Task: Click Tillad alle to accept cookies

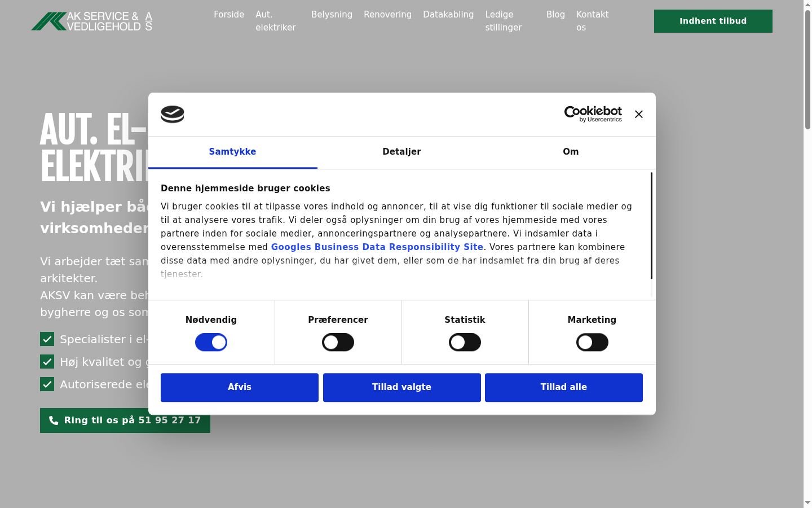Action: click(x=564, y=387)
